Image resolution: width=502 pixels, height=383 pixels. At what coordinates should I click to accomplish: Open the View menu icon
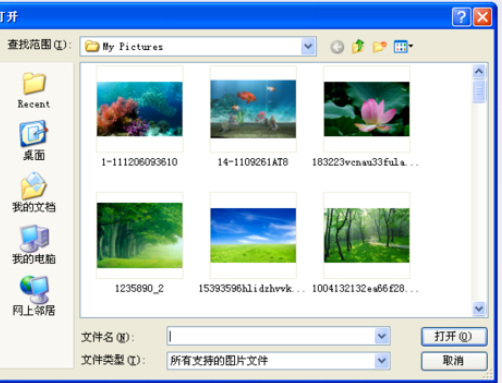point(403,46)
